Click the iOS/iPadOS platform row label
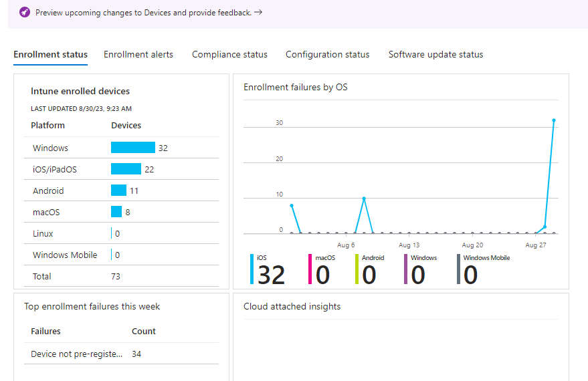 click(x=55, y=169)
